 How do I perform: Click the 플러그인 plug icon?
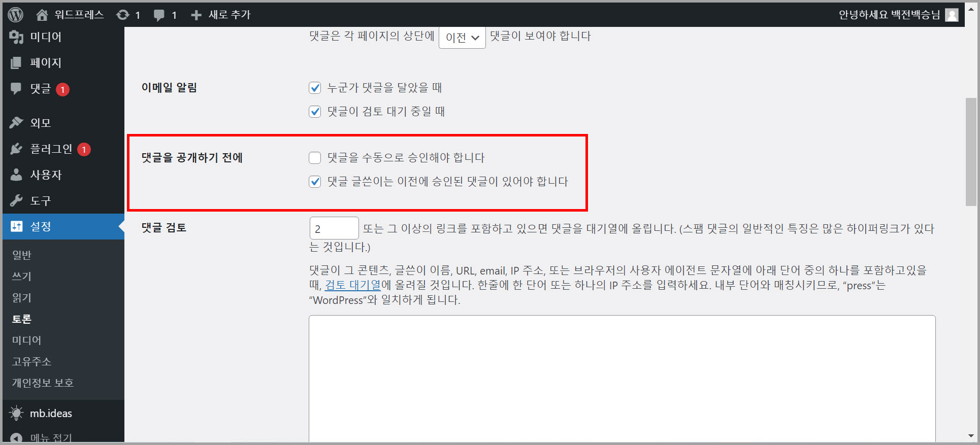tap(16, 149)
